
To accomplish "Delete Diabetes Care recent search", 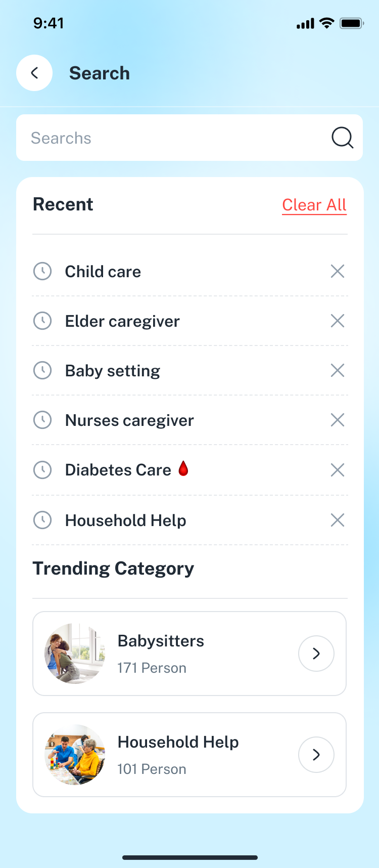I will click(337, 470).
